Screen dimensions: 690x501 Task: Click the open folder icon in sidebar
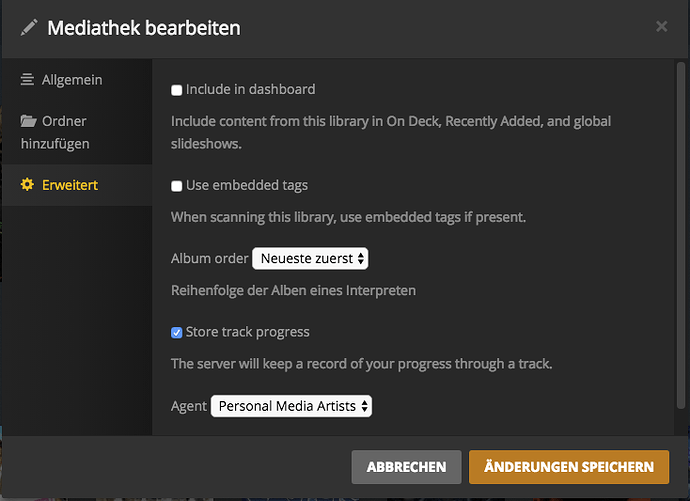[28, 122]
